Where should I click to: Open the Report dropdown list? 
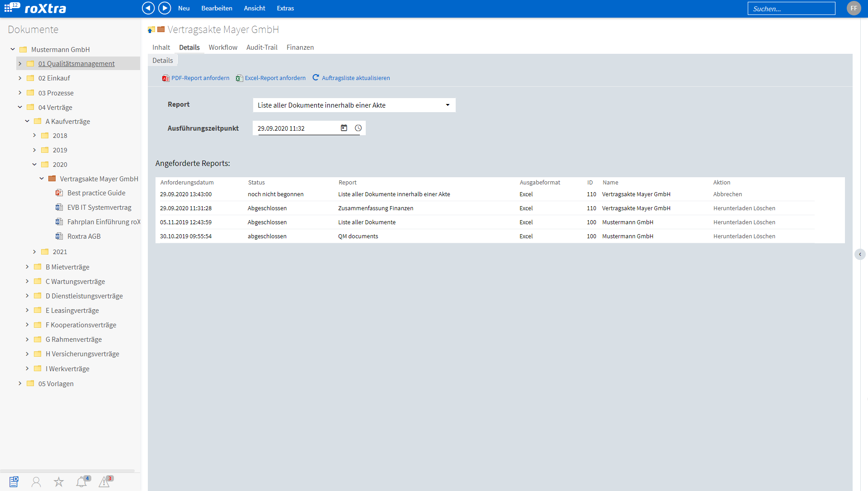pos(448,105)
